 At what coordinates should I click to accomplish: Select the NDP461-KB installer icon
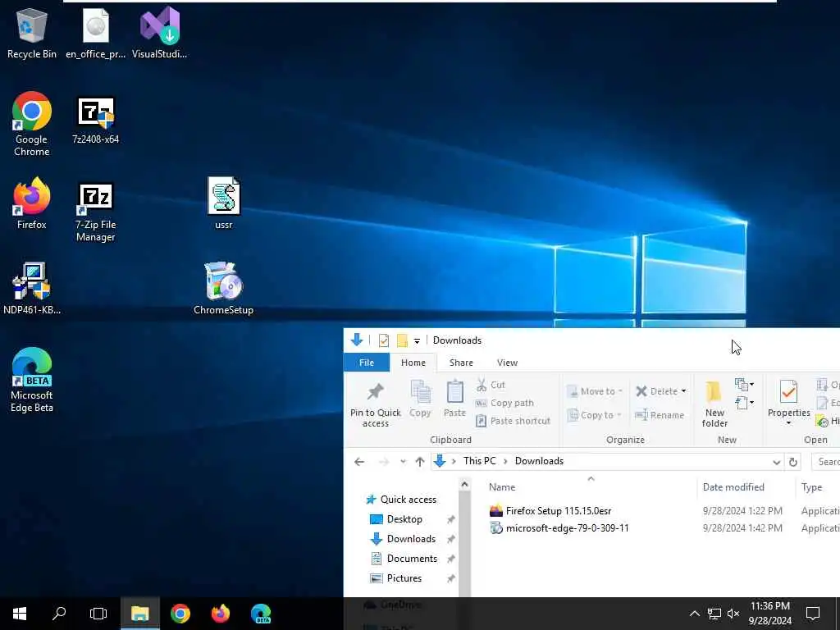(x=32, y=289)
